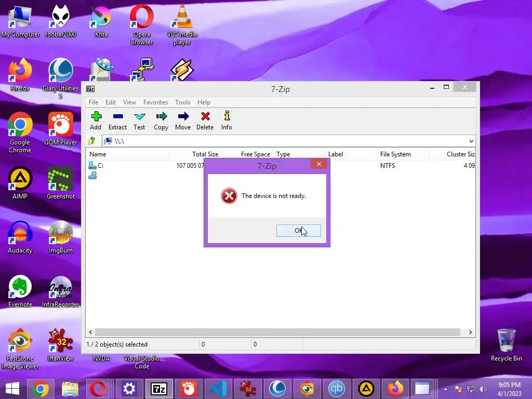Select Krita desktop icon
Image resolution: width=532 pixels, height=399 pixels.
[101, 22]
